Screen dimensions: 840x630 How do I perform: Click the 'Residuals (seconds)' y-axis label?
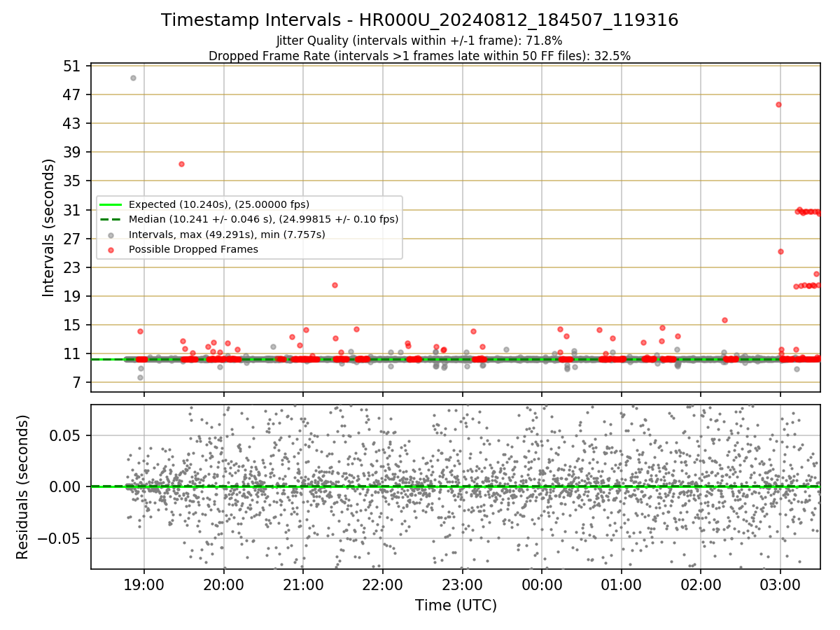tap(23, 487)
